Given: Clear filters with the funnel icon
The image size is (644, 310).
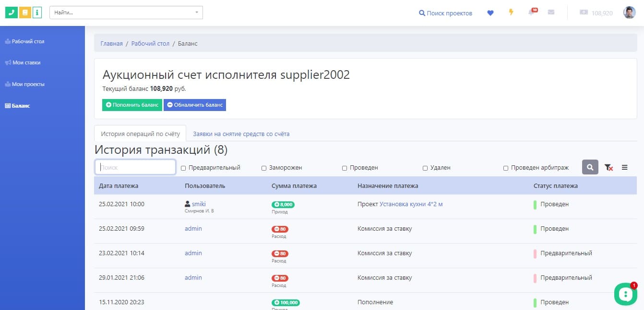Looking at the screenshot, I should tap(608, 167).
